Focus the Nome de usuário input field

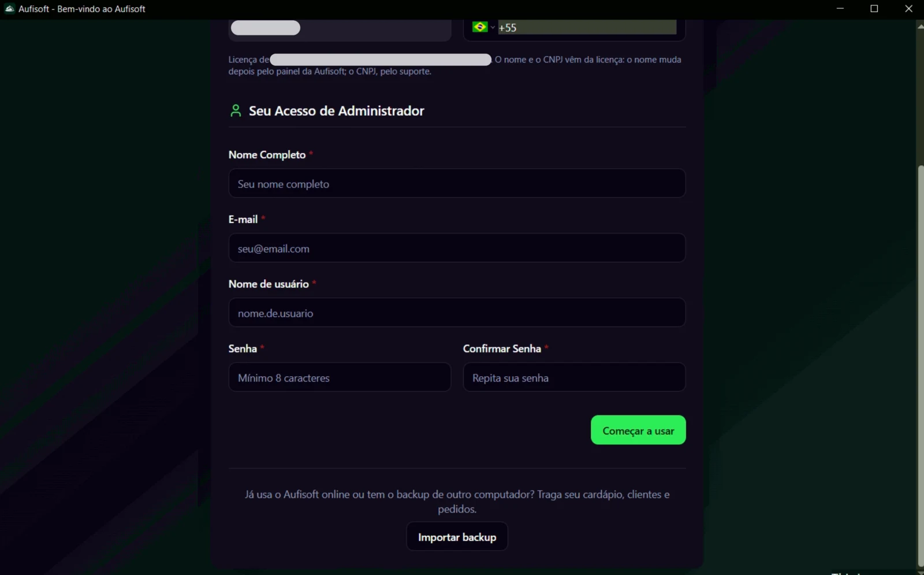[x=457, y=313]
